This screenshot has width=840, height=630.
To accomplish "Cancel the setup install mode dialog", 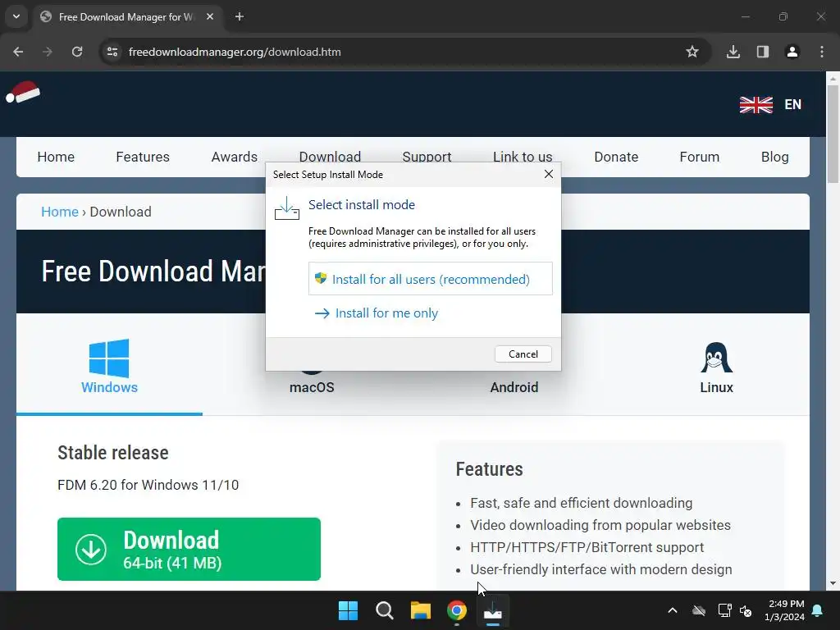I will click(523, 354).
